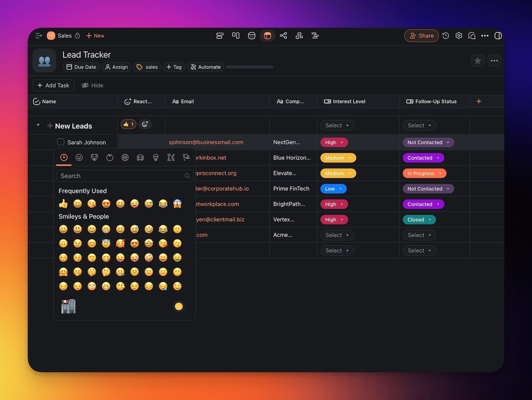Favorite Lead Tracker with star icon
This screenshot has height=400, width=532.
[478, 61]
